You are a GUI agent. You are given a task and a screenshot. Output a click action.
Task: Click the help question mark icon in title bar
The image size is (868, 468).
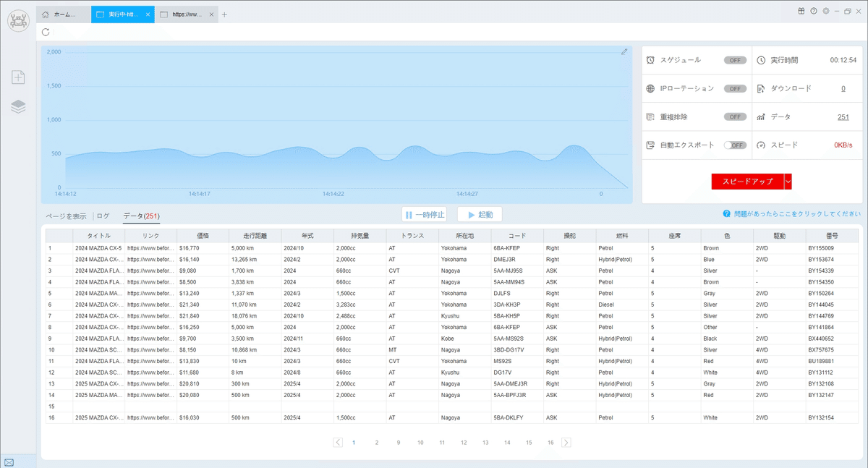tap(814, 11)
